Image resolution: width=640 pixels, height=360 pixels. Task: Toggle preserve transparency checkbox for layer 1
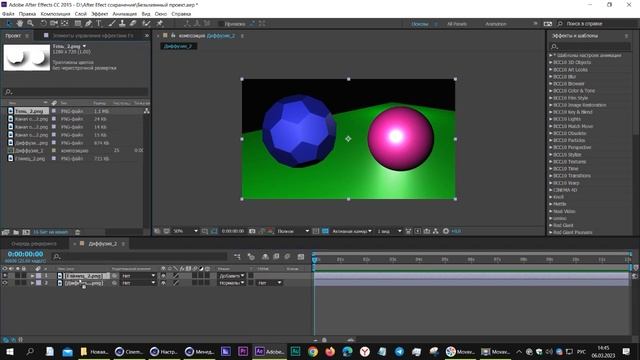click(251, 276)
